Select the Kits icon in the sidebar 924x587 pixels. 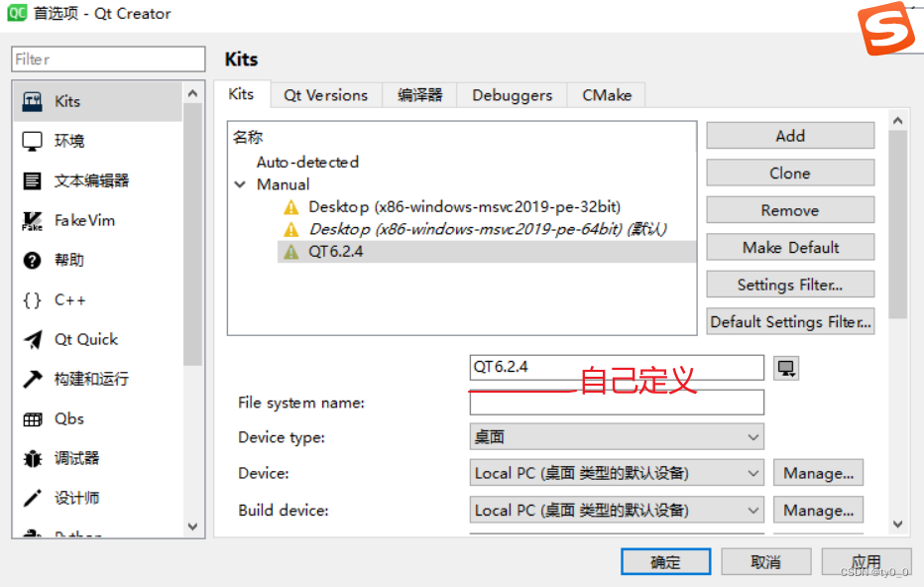33,101
